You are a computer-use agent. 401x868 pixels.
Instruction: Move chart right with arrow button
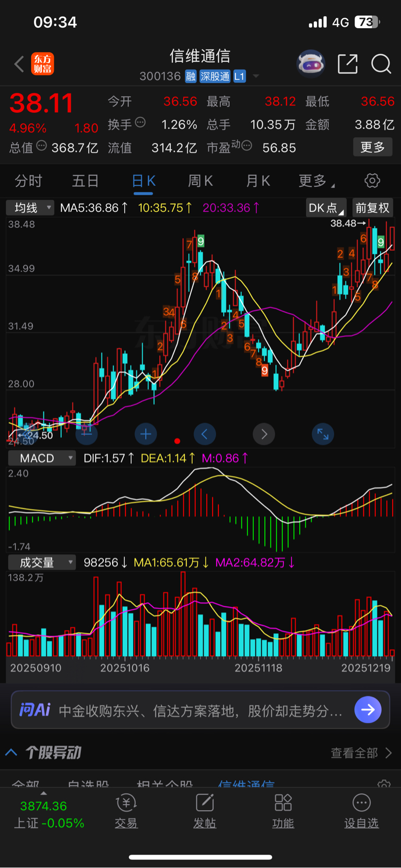pos(264,434)
